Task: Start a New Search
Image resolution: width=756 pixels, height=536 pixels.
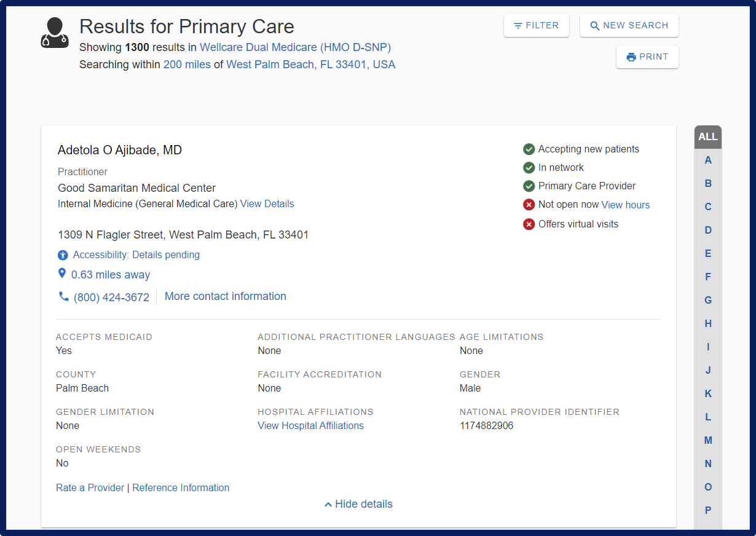Action: click(629, 26)
